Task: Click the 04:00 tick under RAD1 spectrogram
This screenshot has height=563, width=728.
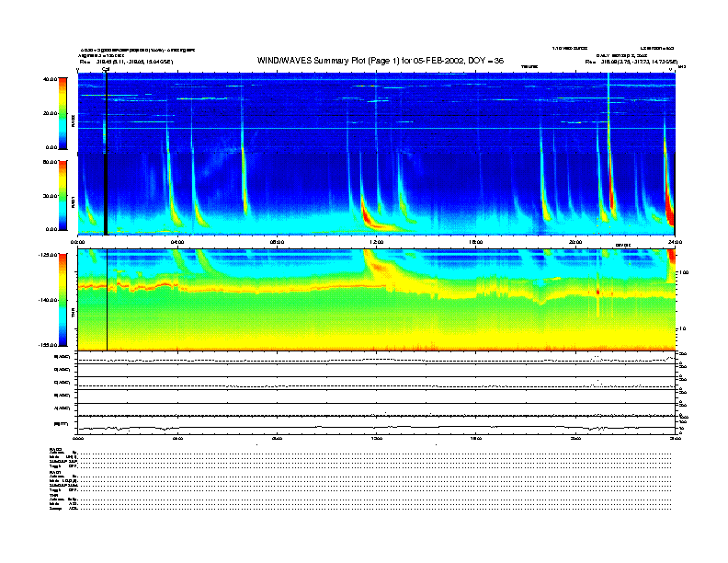Action: [177, 242]
